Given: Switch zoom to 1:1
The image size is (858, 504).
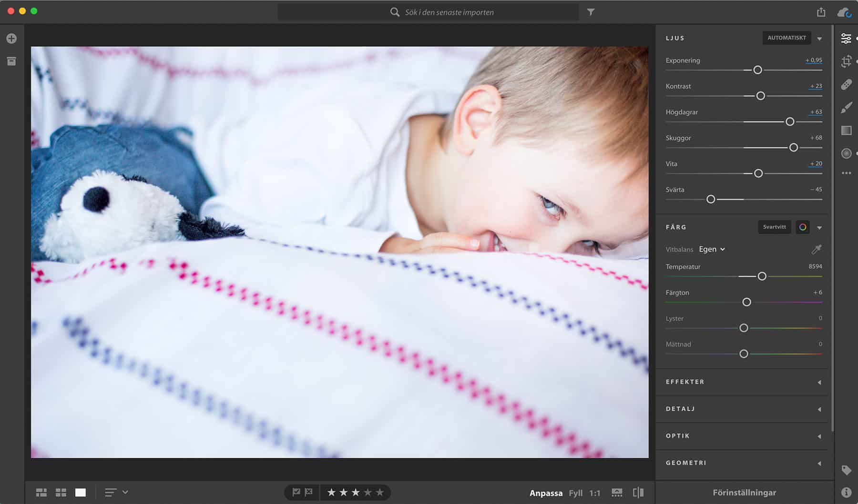Looking at the screenshot, I should 594,493.
